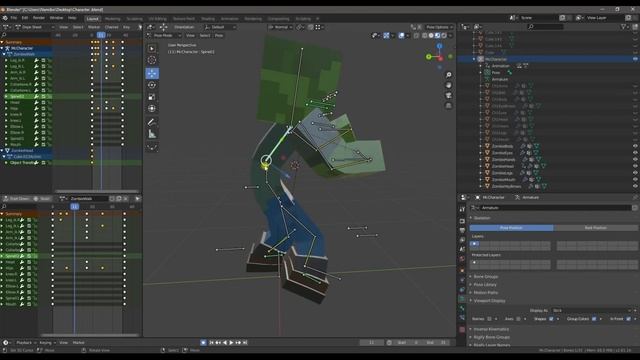This screenshot has width=640, height=360.
Task: Activate the Transform tool in viewport toolbar
Action: (152, 109)
